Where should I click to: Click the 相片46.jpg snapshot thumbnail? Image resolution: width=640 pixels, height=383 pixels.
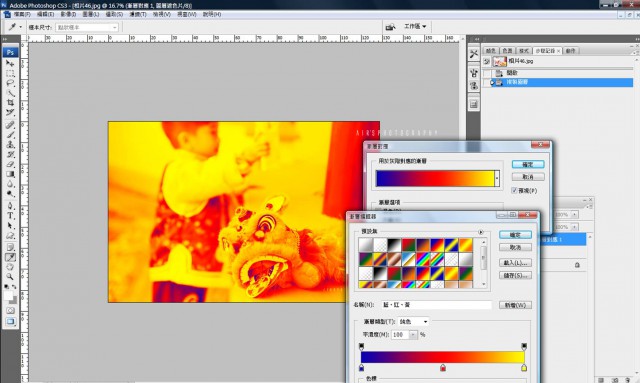[500, 61]
